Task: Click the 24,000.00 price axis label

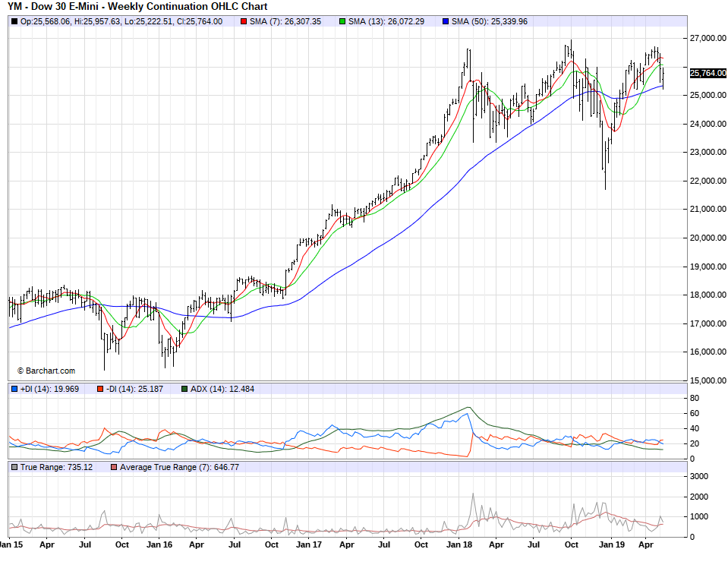Action: coord(708,124)
